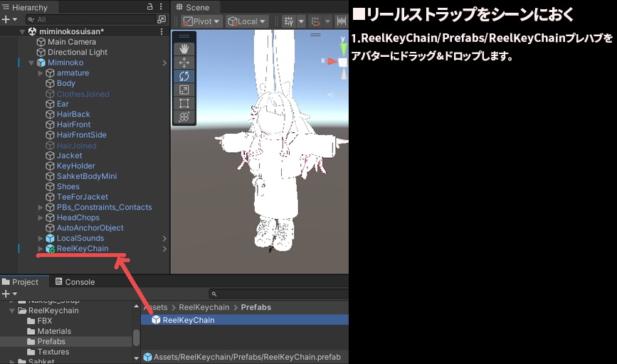The height and width of the screenshot is (364, 617).
Task: Open Project create plus menu
Action: coord(9,294)
